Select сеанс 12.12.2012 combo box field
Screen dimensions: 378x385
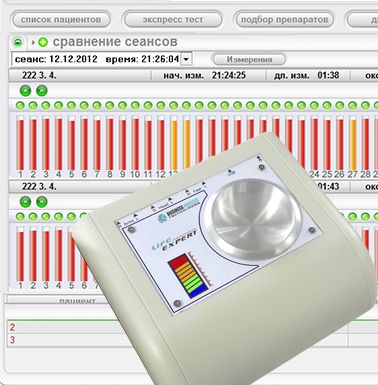pos(102,59)
